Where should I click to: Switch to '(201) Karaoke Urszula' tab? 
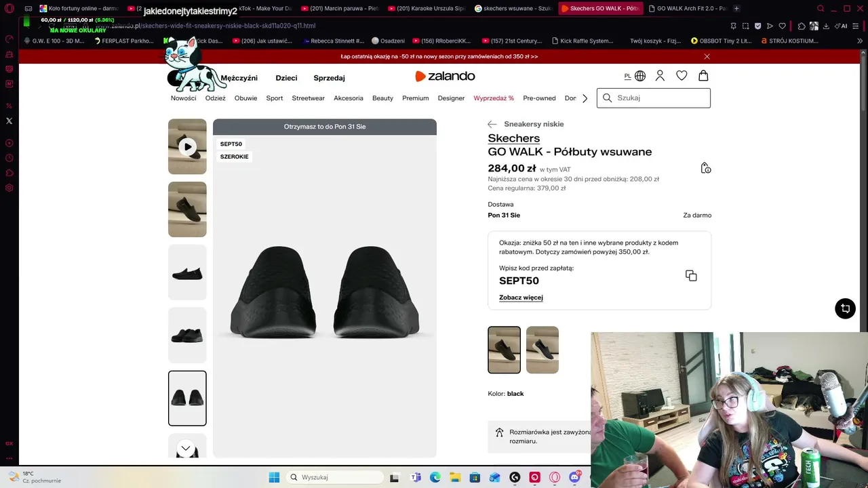[x=427, y=9]
